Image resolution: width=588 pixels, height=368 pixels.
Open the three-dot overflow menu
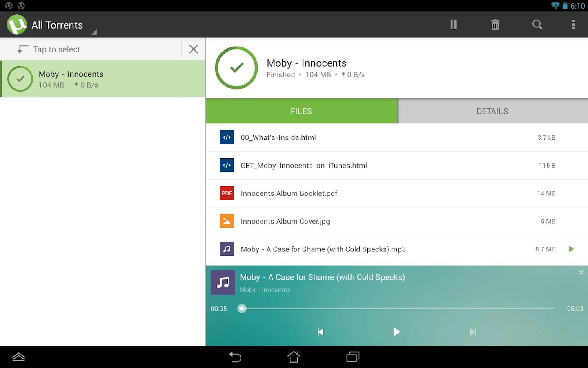point(573,25)
